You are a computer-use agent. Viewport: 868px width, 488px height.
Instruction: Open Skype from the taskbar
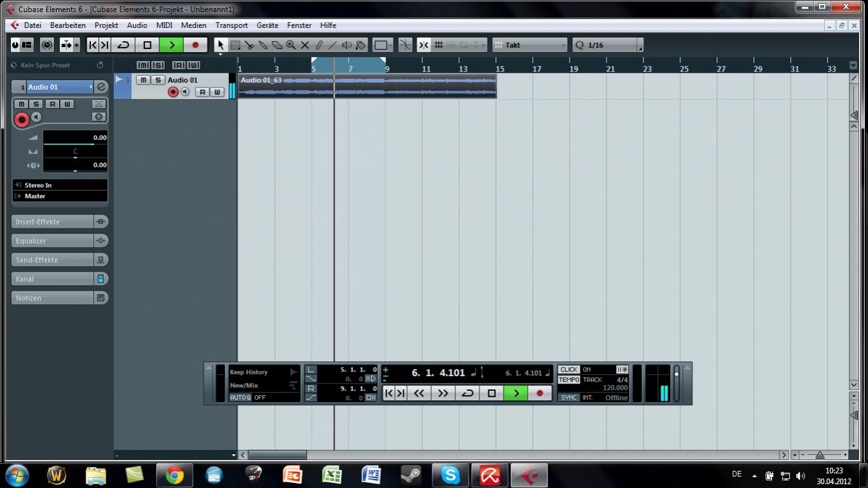point(450,475)
